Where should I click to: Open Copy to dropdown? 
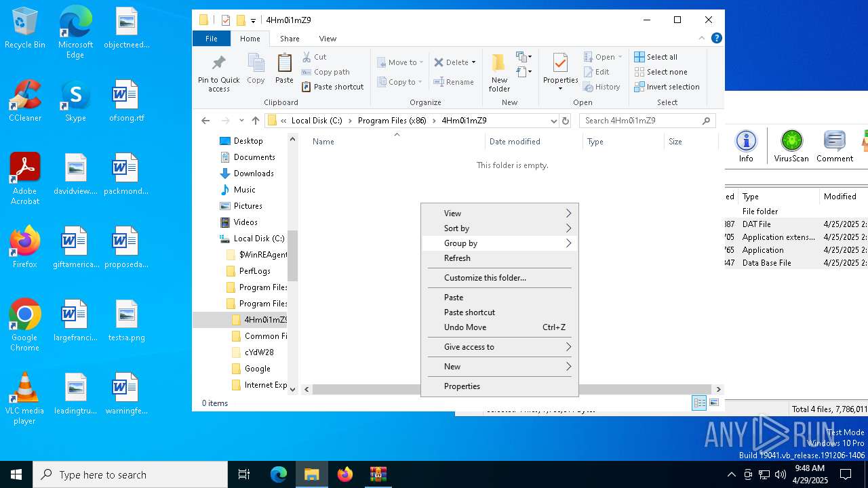pyautogui.click(x=400, y=82)
